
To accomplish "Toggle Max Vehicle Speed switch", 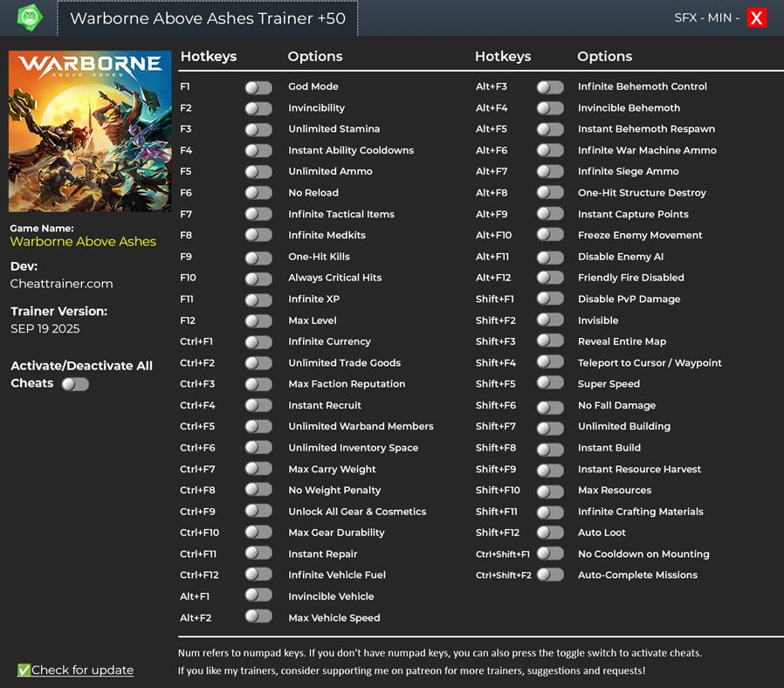I will [x=258, y=616].
